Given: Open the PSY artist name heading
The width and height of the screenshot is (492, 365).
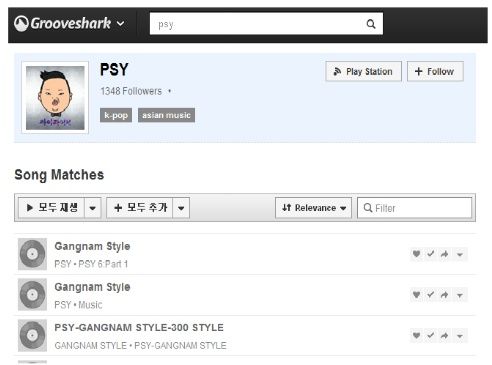Looking at the screenshot, I should coord(114,70).
